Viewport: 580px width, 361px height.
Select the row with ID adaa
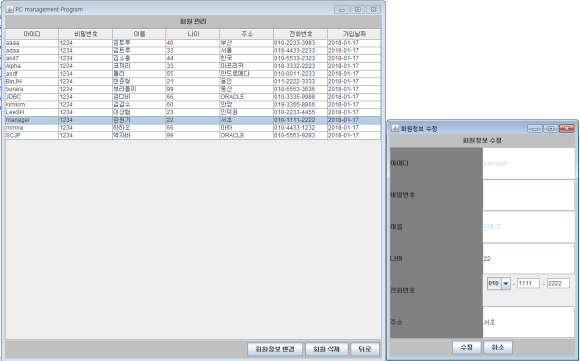coord(193,51)
